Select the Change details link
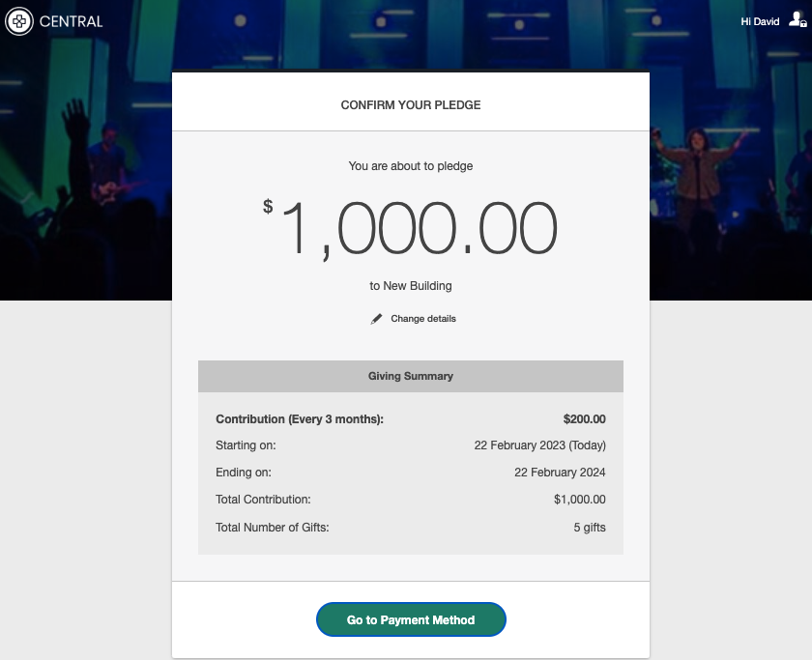 coord(422,319)
